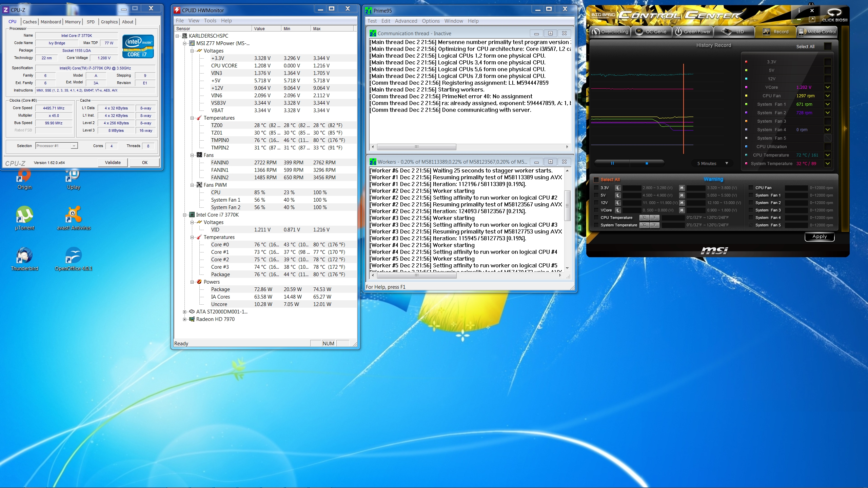Collapse the MSI Z77 MPower node
868x488 pixels.
coord(184,43)
